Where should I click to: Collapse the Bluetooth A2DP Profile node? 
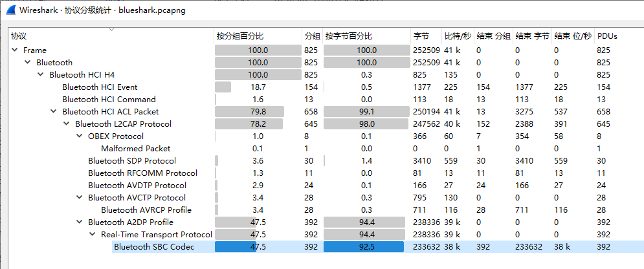point(80,222)
